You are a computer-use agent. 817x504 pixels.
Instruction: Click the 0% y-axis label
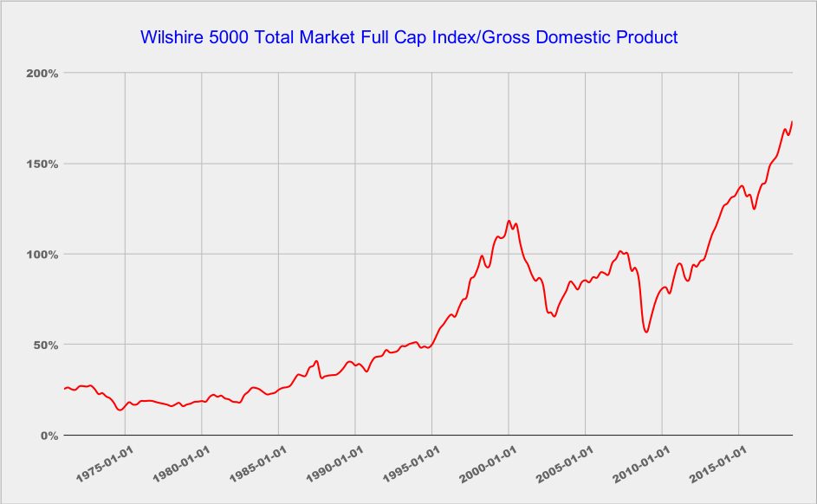click(x=49, y=436)
